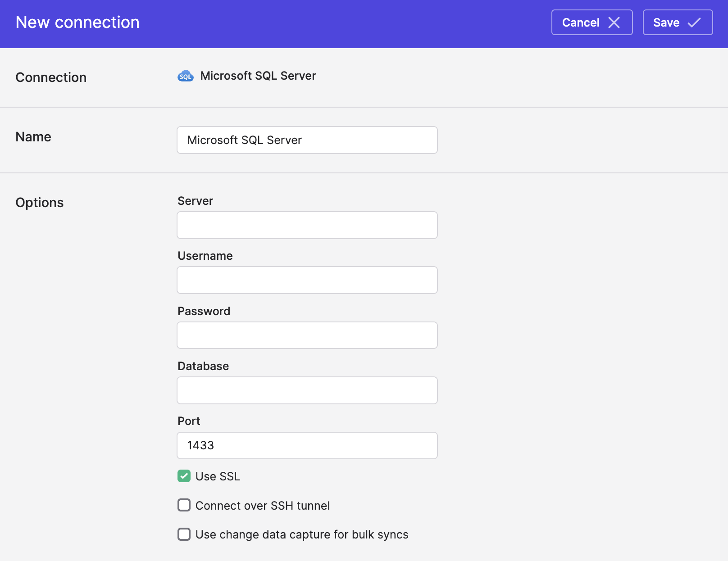This screenshot has height=561, width=728.
Task: Click the Database field label
Action: pyautogui.click(x=203, y=366)
